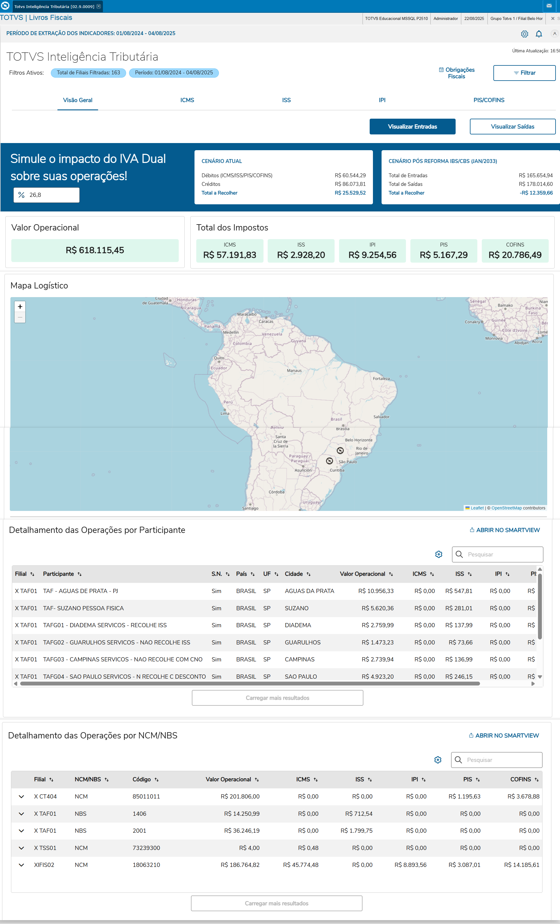Sort Participante table by UF column
This screenshot has width=560, height=924.
pyautogui.click(x=277, y=574)
